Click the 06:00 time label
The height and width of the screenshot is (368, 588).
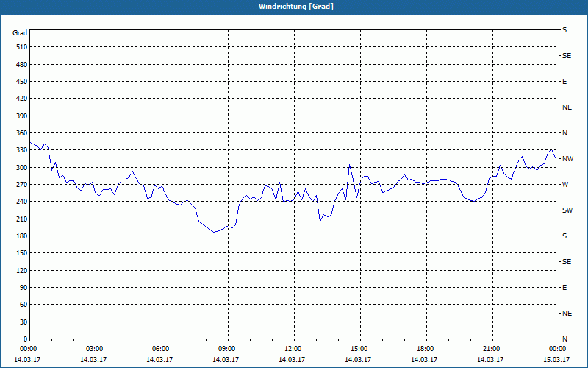click(x=160, y=349)
